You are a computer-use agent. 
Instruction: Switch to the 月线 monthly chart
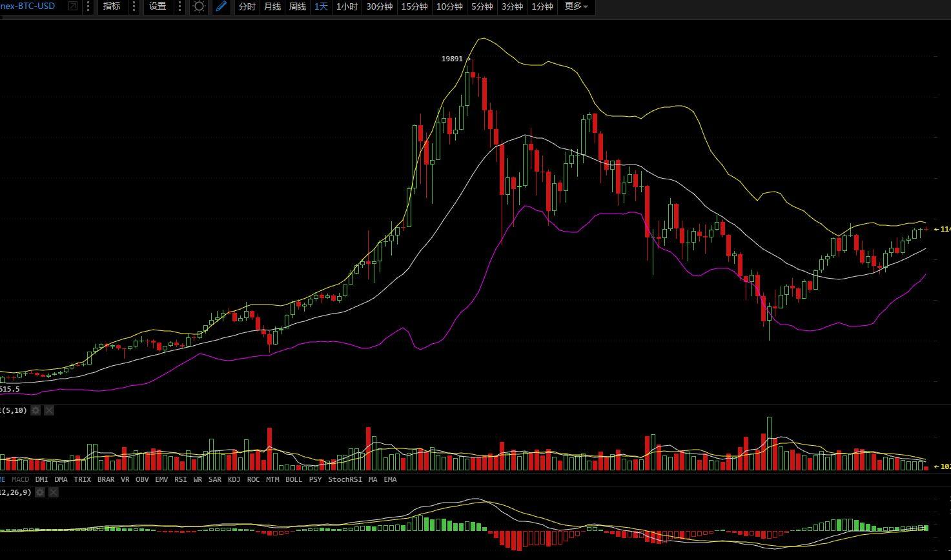coord(272,6)
